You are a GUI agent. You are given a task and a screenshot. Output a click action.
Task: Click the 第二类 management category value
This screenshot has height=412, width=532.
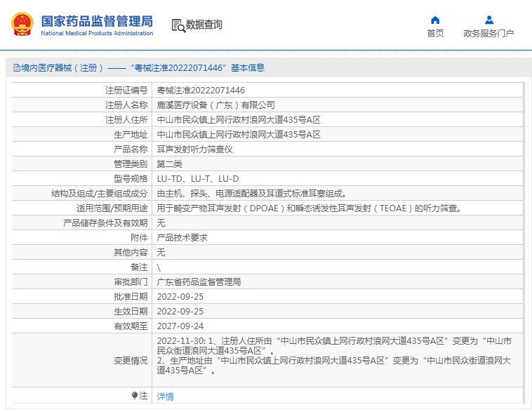click(169, 164)
